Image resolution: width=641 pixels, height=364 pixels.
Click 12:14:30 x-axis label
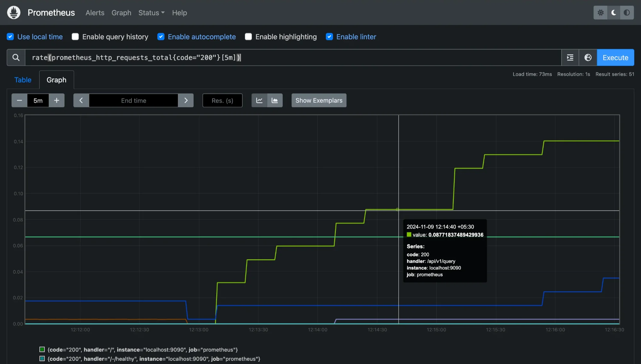(377, 330)
